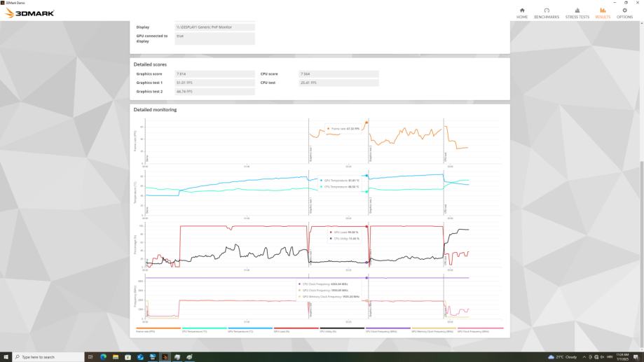Open the Microsoft Store taskbar icon

click(x=128, y=357)
